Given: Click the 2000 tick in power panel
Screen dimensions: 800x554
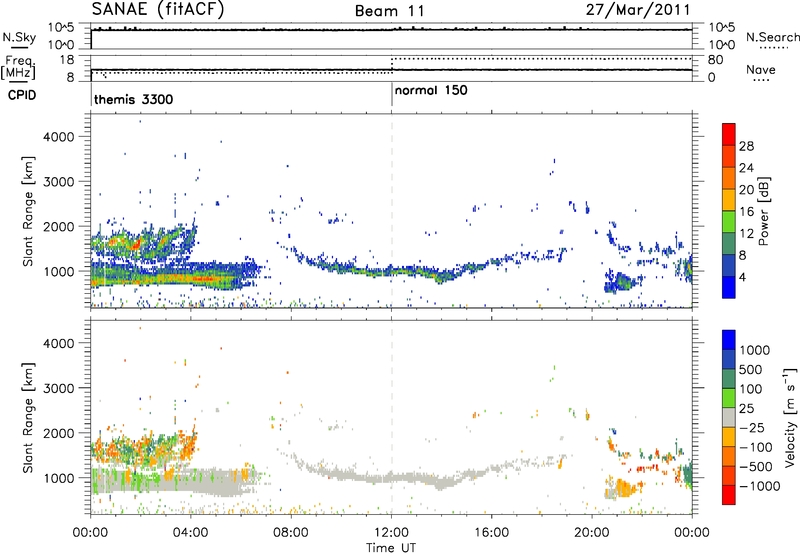Looking at the screenshot, I should tap(59, 226).
